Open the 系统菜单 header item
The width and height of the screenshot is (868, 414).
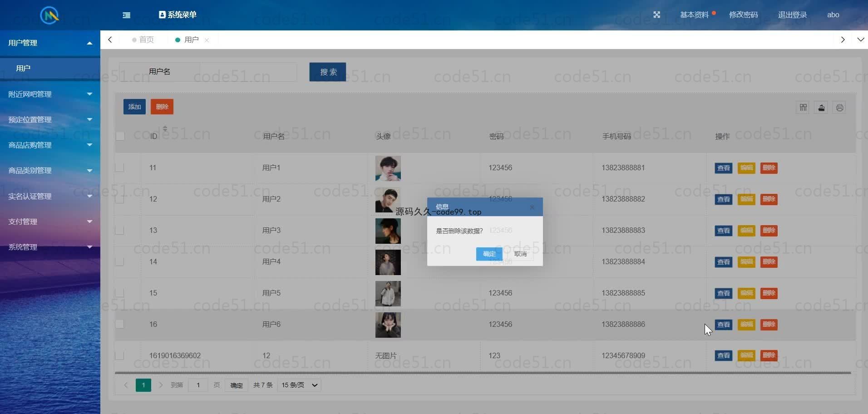point(178,15)
